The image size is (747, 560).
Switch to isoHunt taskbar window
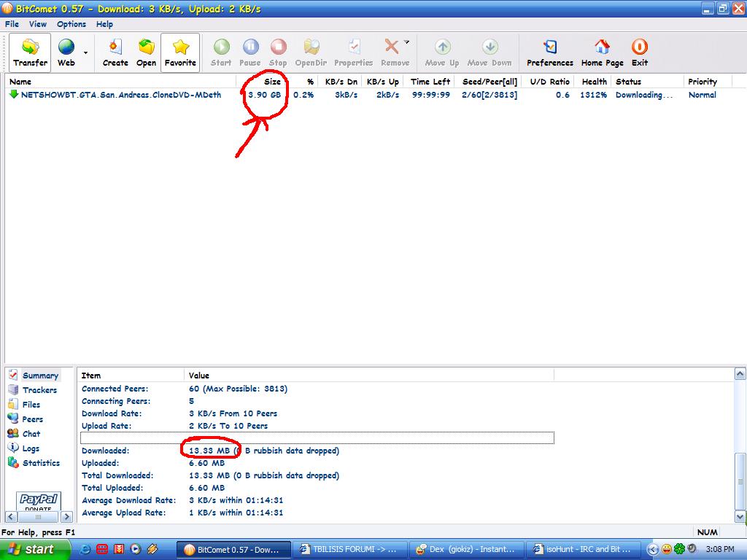coord(583,549)
